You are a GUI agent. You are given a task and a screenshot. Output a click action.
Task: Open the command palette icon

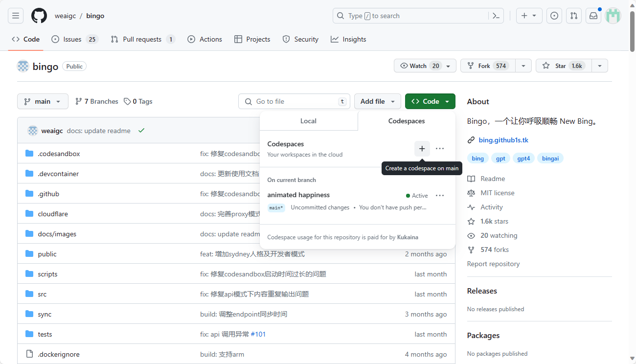pos(496,16)
